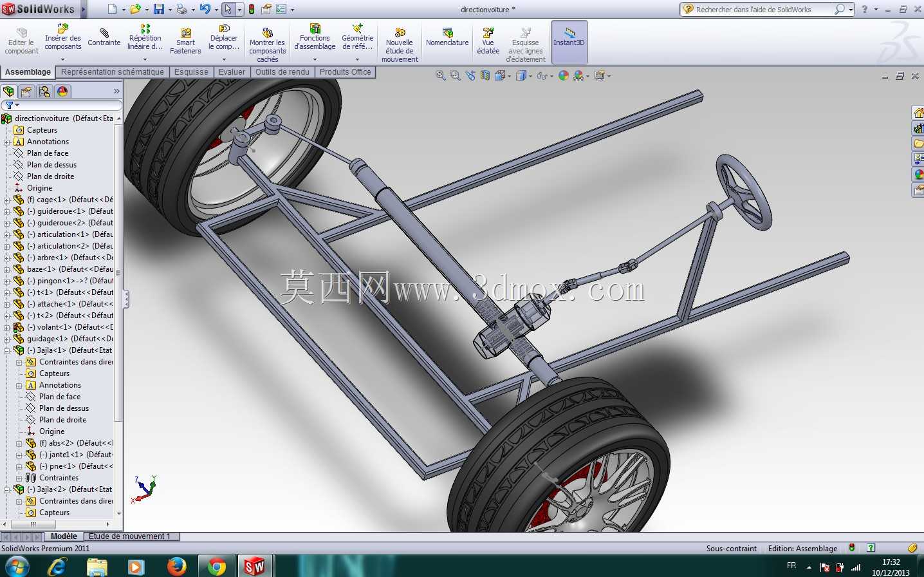Click Fonctions d'assemblage button
Viewport: 924px width, 577px height.
pos(315,37)
